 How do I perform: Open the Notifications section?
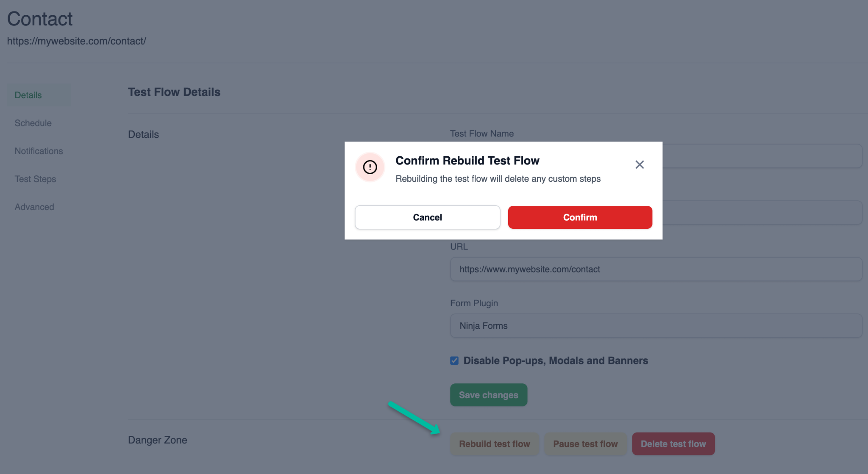coord(39,151)
